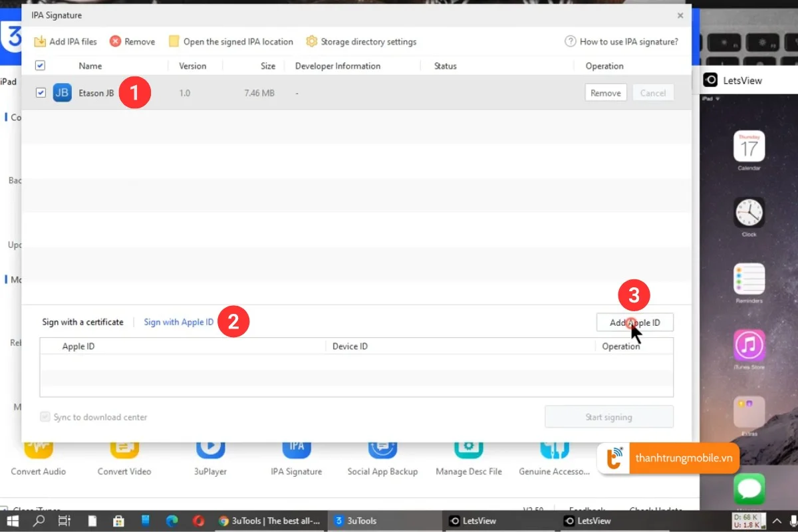
Task: Click the Add IPA files icon
Action: click(40, 41)
